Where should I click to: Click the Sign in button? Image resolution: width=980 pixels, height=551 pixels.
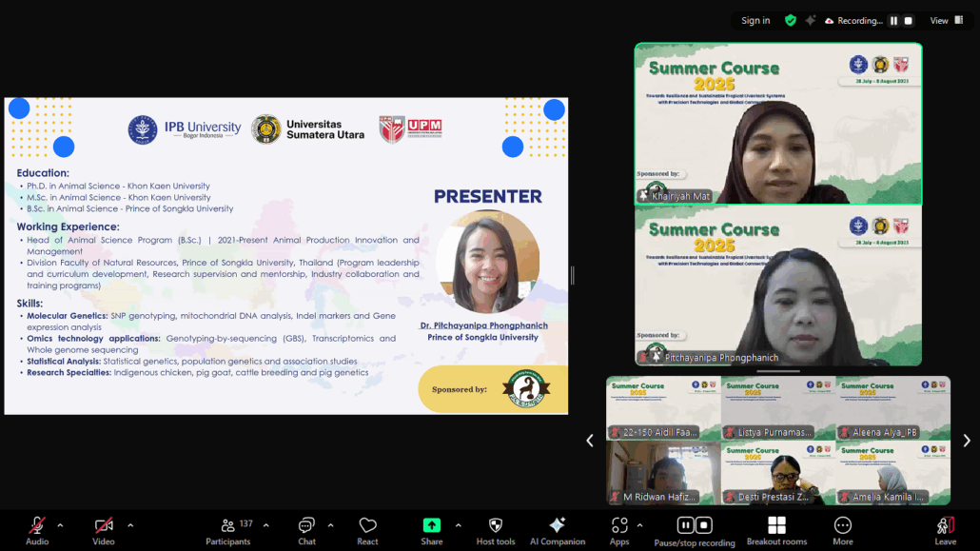pos(755,21)
